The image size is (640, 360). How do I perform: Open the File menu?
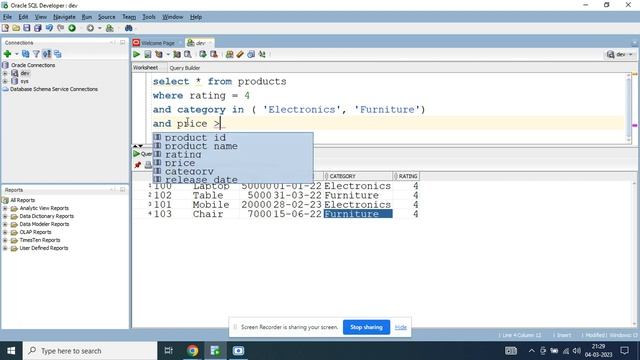pos(7,17)
